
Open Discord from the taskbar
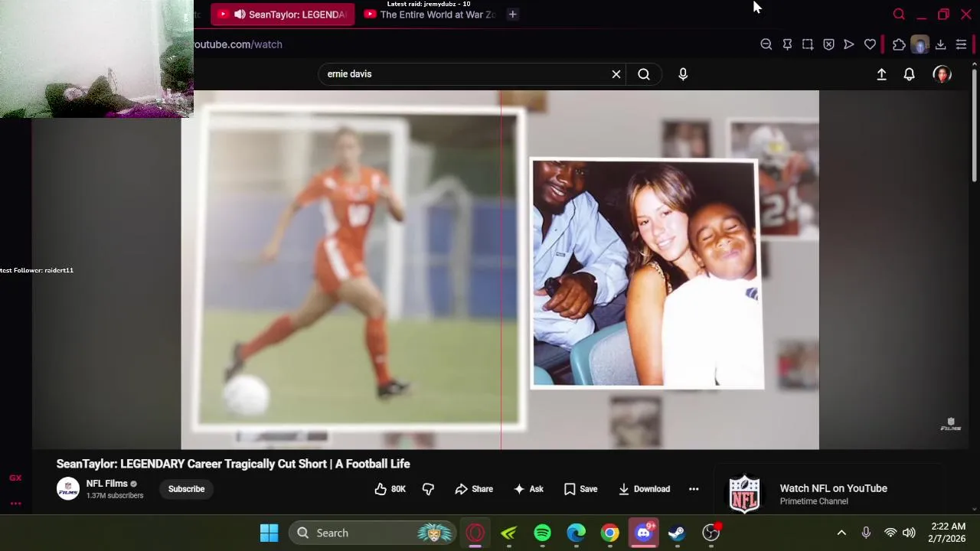[x=643, y=533]
